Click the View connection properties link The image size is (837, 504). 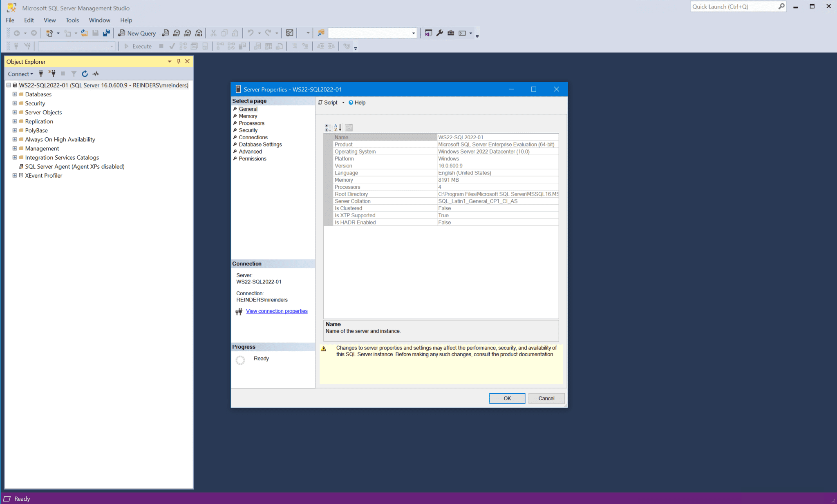(x=276, y=311)
